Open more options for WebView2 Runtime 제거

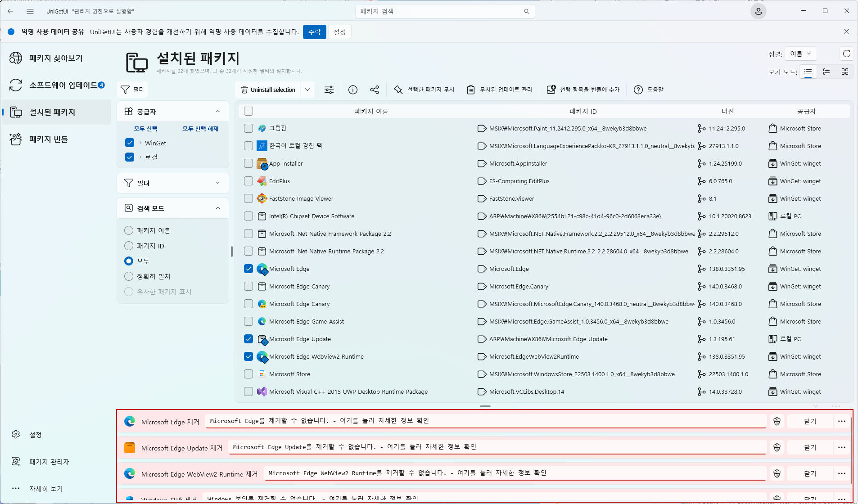842,473
